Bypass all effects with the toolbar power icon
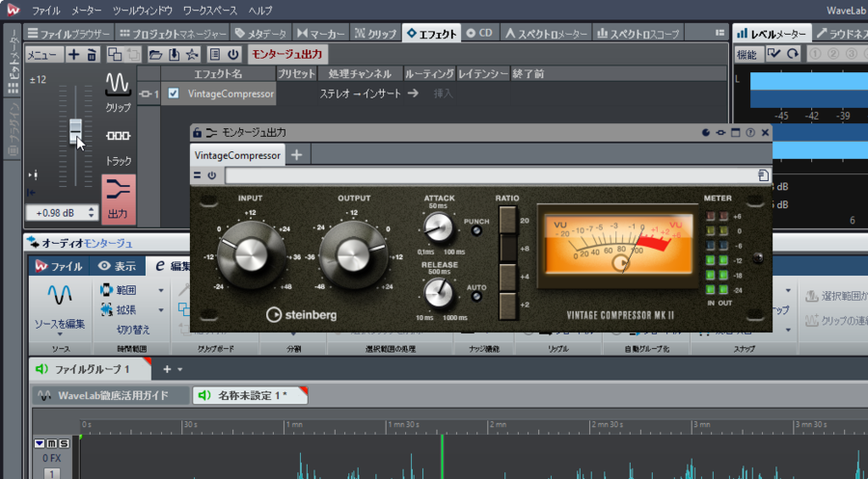 [x=233, y=54]
